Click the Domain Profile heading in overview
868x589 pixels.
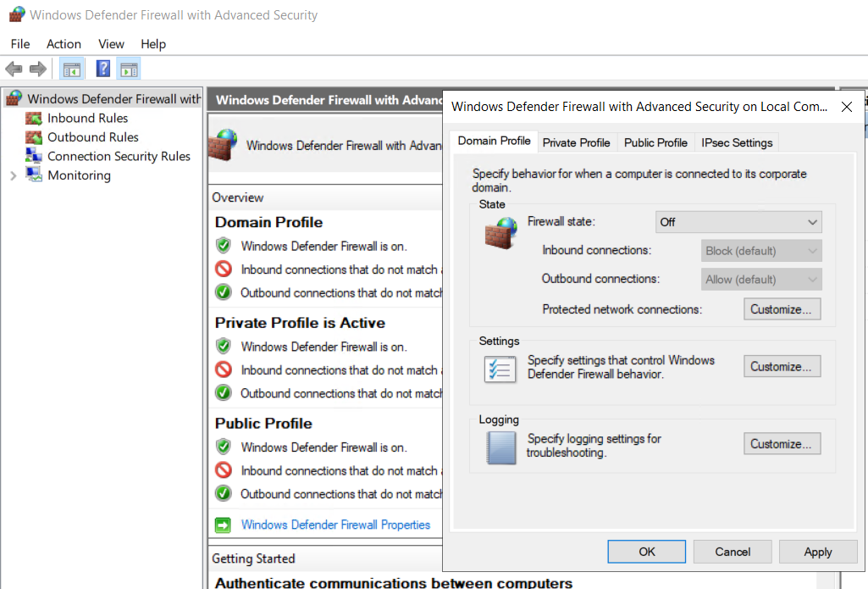click(268, 222)
